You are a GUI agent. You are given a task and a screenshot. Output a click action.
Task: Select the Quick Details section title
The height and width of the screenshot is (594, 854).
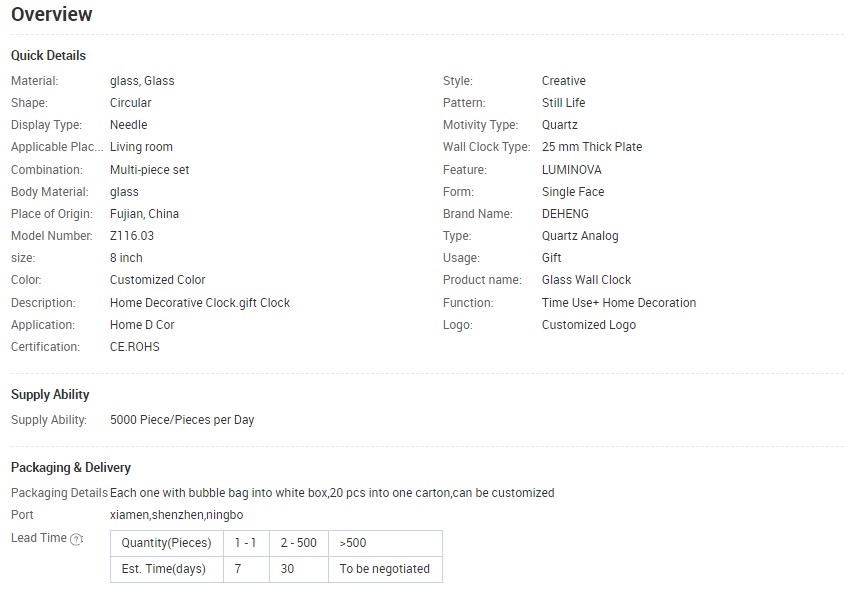(48, 56)
